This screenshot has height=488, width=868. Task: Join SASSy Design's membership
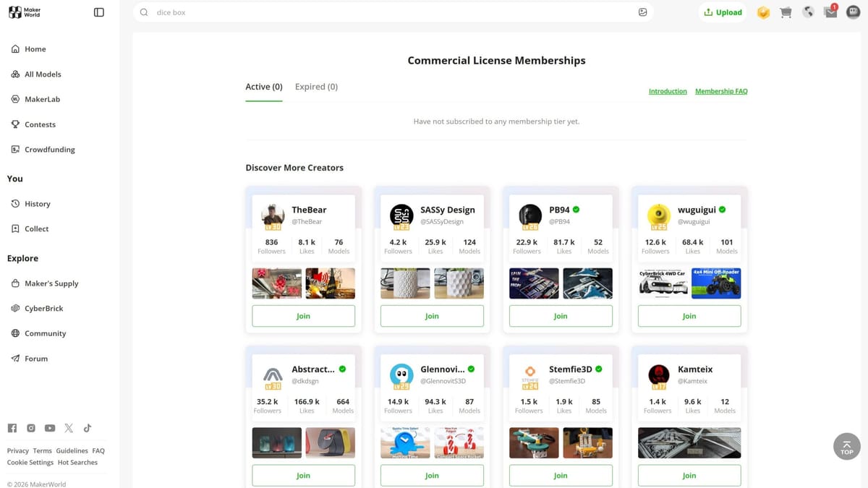pos(432,316)
